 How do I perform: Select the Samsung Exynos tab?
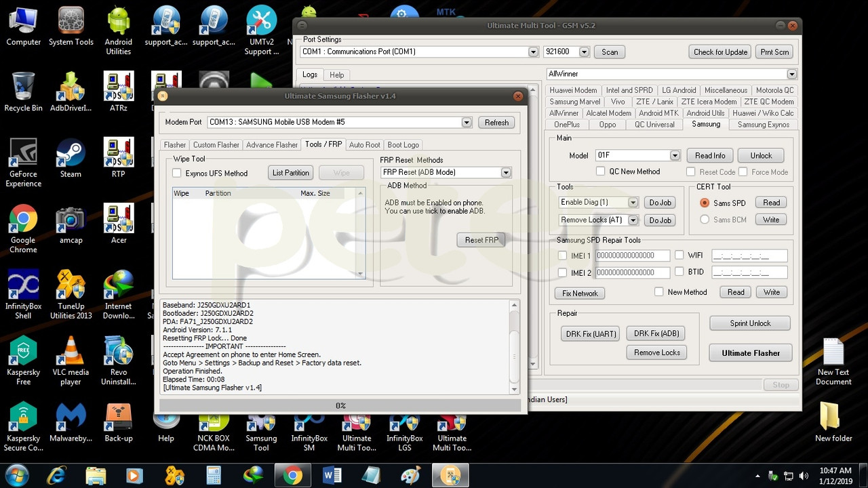tap(763, 125)
